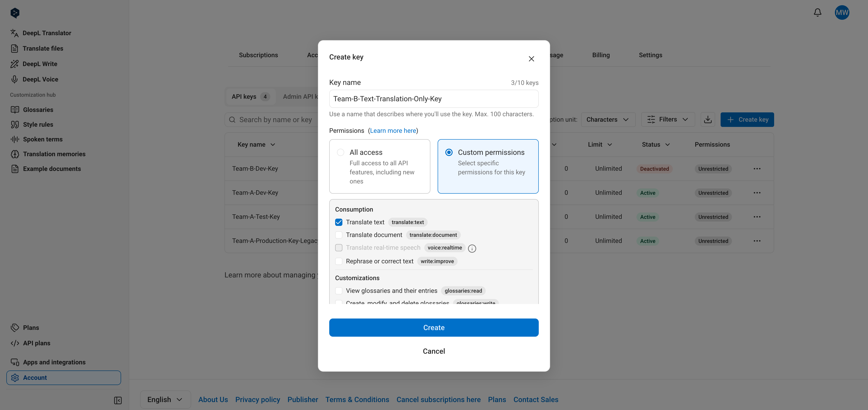Open Account settings in sidebar

click(64, 378)
